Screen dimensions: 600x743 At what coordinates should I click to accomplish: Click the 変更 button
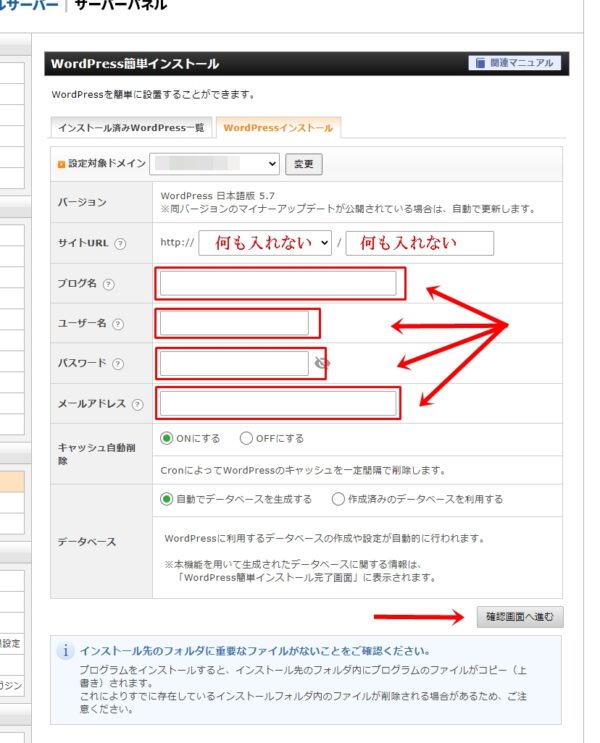[304, 164]
